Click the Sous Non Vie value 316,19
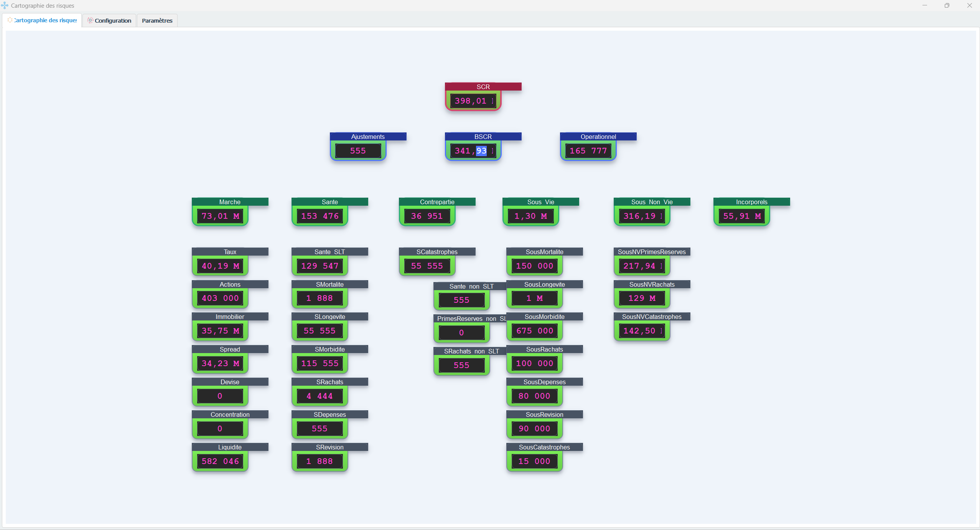The height and width of the screenshot is (530, 980). pyautogui.click(x=642, y=216)
